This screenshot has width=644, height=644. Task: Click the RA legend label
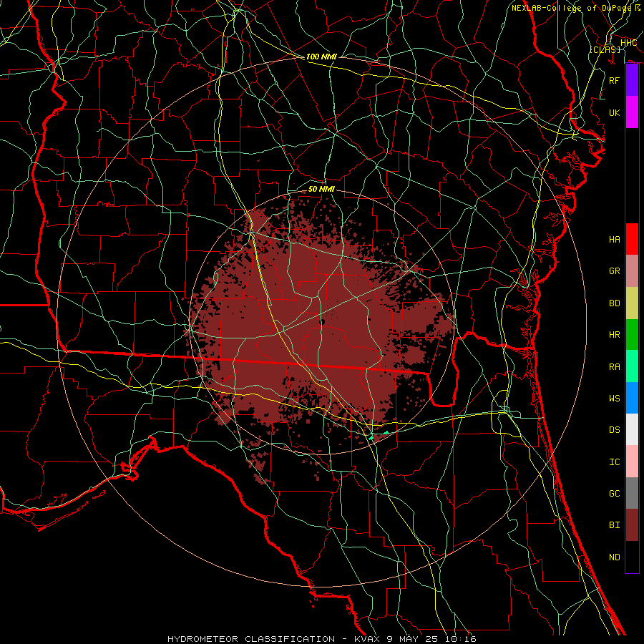coord(615,366)
